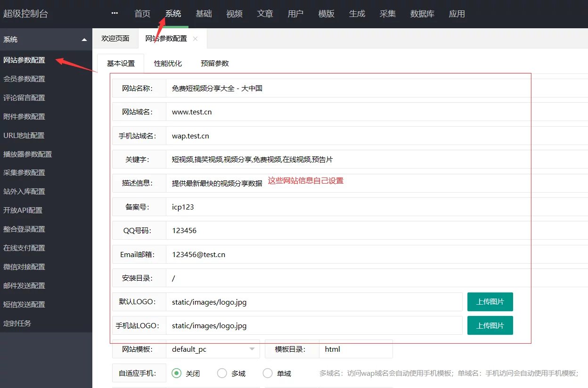Select the 多域 radio option

222,373
